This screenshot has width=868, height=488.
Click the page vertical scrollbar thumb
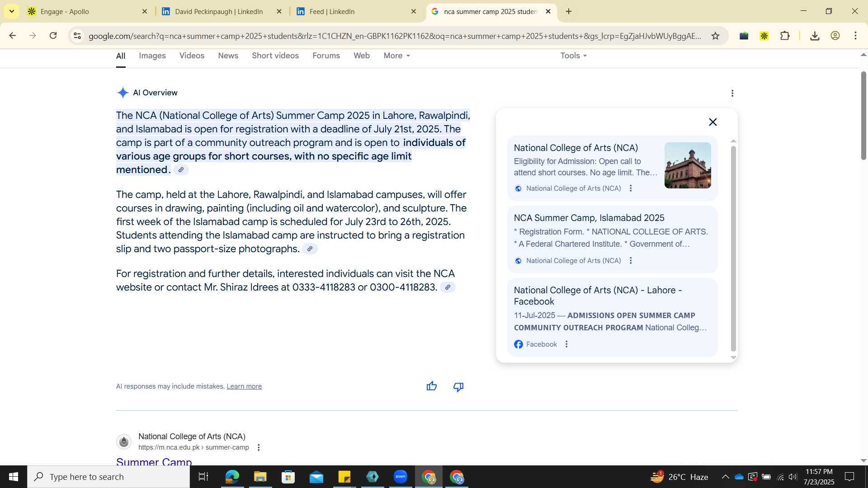pos(863,116)
